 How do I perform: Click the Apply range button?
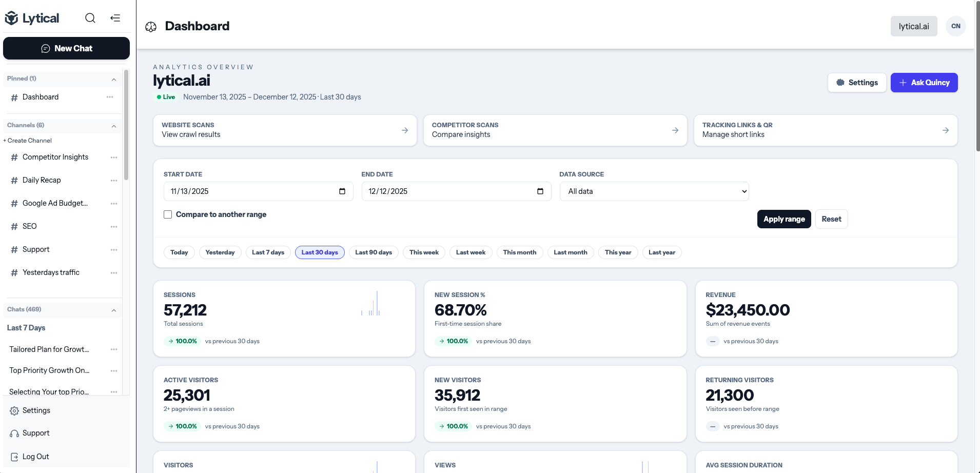783,219
